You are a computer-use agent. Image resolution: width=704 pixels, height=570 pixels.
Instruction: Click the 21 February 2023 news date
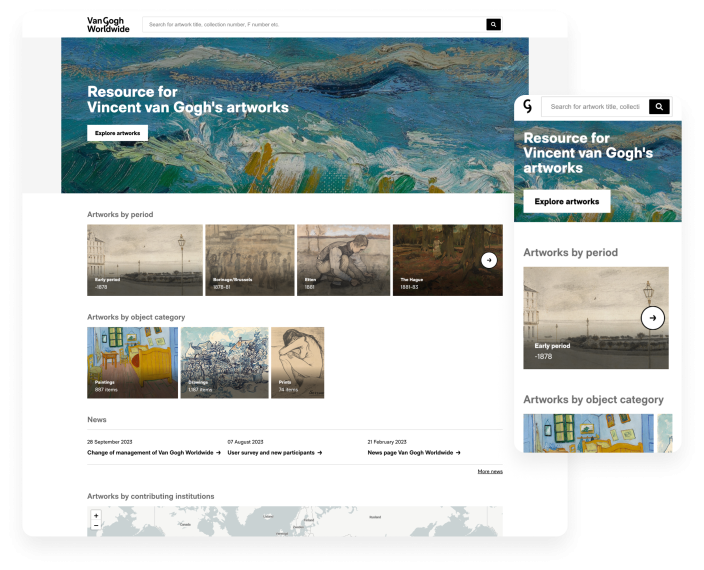coord(387,442)
